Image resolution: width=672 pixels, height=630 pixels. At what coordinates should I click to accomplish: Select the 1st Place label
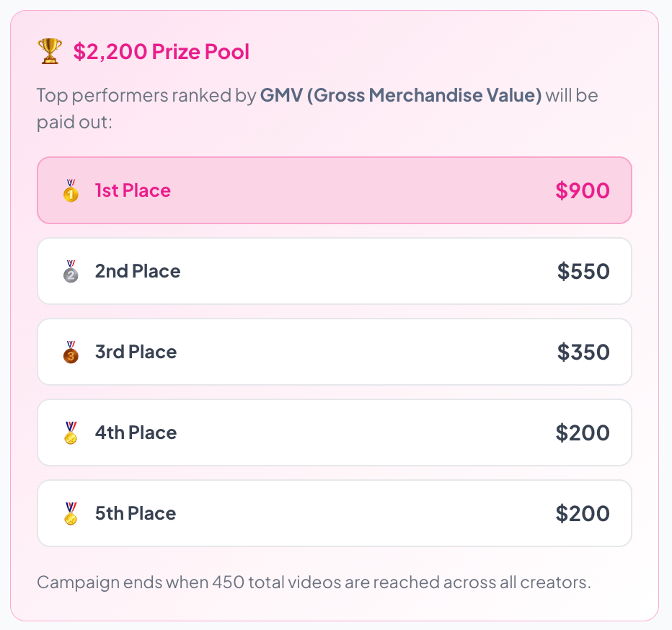click(x=133, y=191)
